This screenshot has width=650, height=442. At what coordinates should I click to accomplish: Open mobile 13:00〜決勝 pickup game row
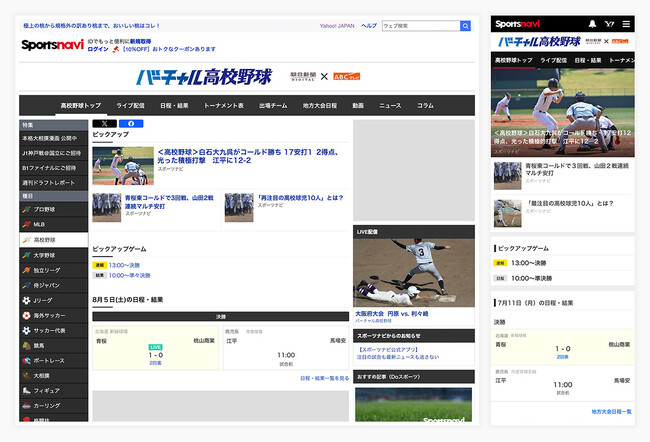pyautogui.click(x=563, y=263)
